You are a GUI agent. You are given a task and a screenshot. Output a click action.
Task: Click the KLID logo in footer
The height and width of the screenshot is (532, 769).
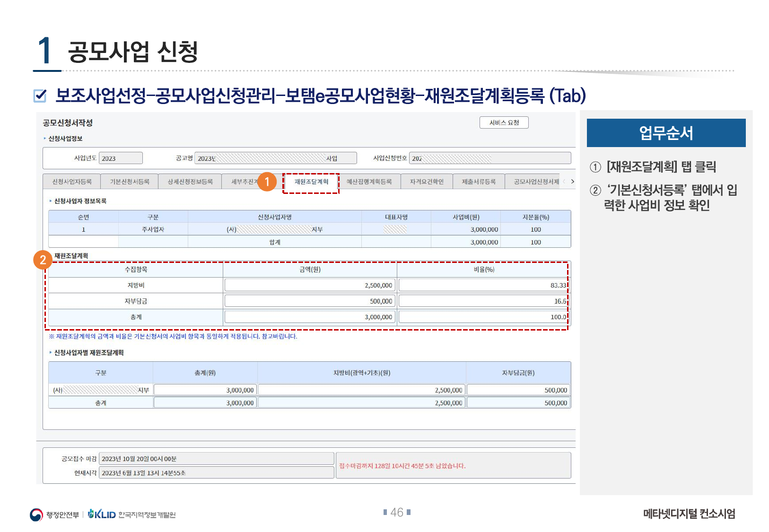tap(103, 515)
